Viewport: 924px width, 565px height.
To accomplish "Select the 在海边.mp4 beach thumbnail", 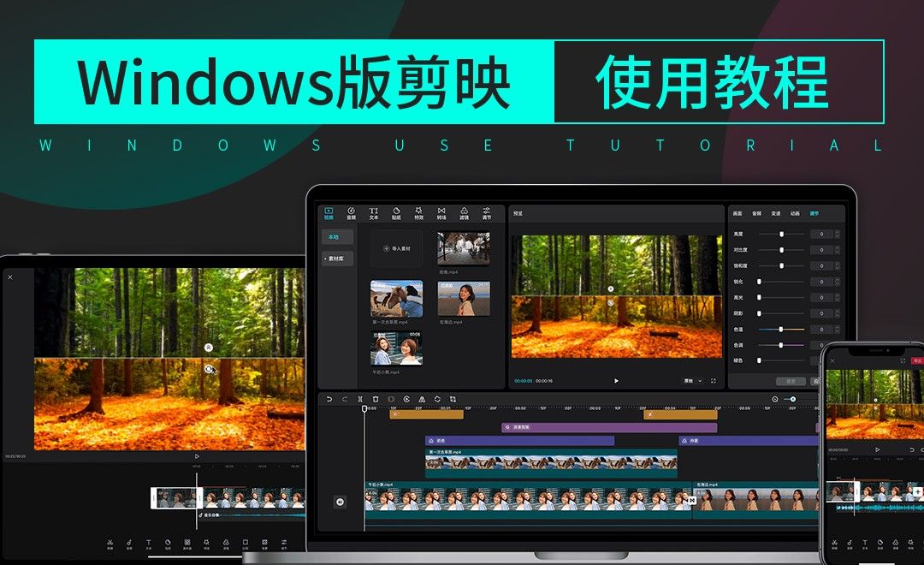I will pos(464,299).
